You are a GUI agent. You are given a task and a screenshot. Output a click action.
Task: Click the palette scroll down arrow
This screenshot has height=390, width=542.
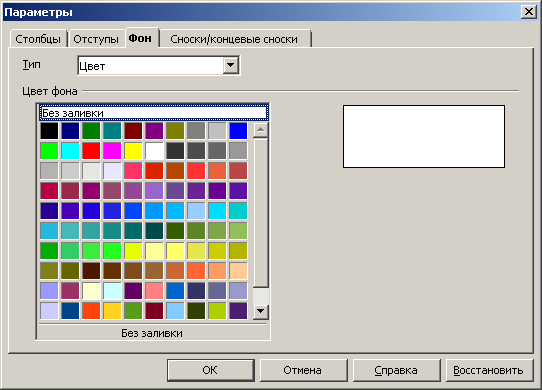click(261, 311)
